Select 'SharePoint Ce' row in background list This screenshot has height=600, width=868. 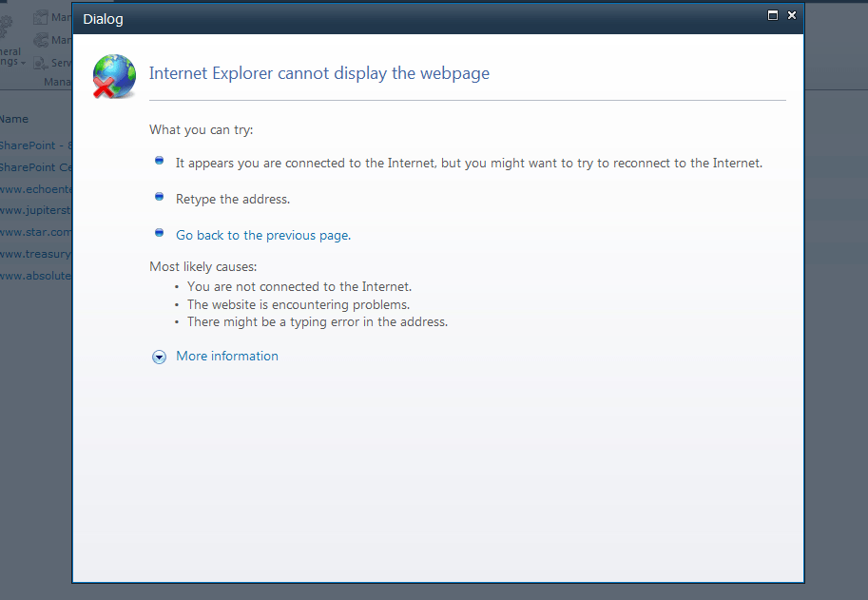[36, 167]
